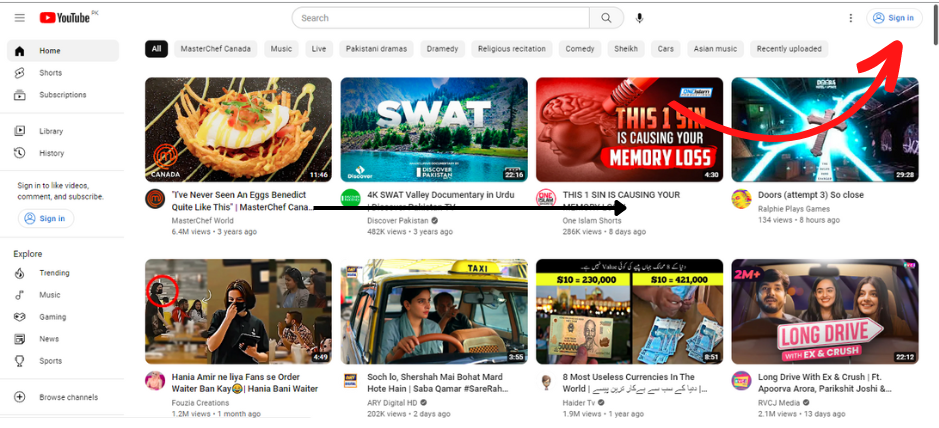The height and width of the screenshot is (428, 939).
Task: Click the sidebar Sign in button
Action: click(46, 218)
